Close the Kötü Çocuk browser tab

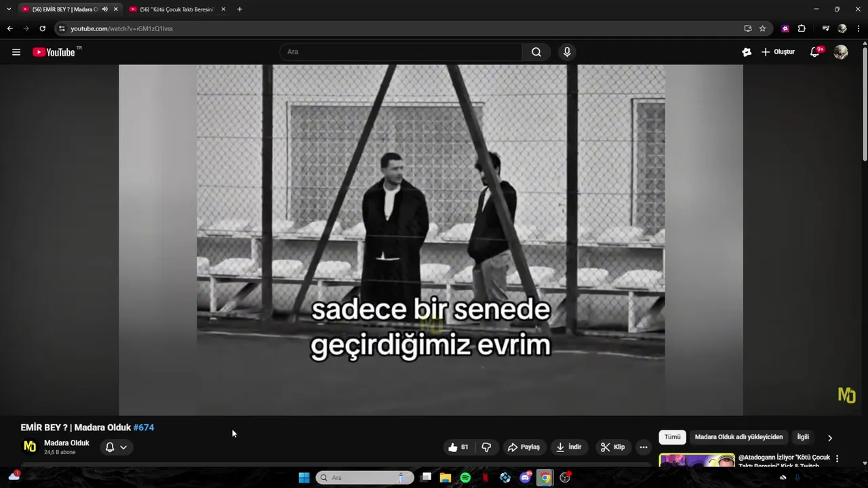[x=223, y=9]
